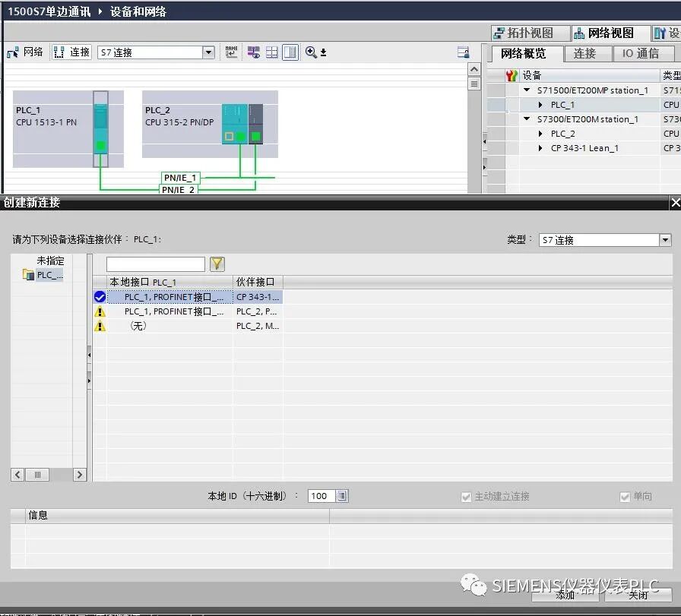The image size is (681, 616).
Task: Select the PN/IE_1 subnet label
Action: click(181, 178)
